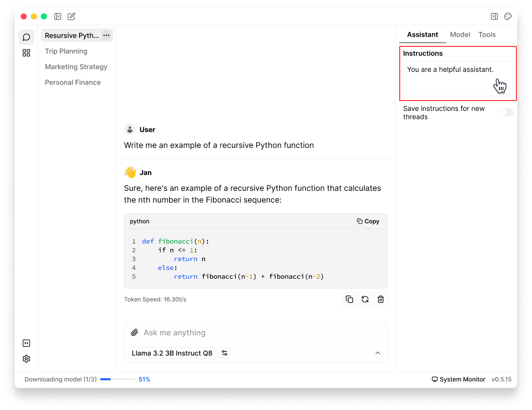532x410 pixels.
Task: Click the Copy button on code block
Action: [368, 221]
